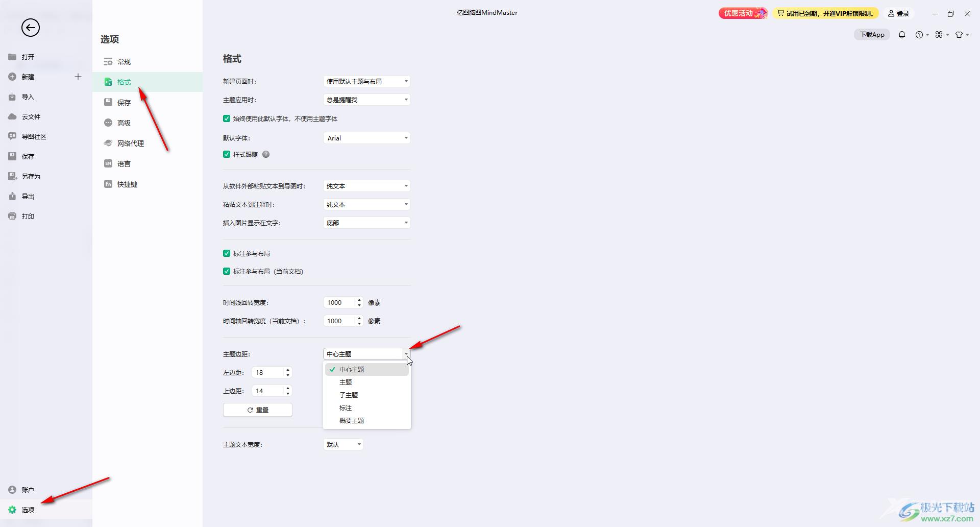The height and width of the screenshot is (527, 980).
Task: Toggle the 标注参与布局 checkbox
Action: [x=227, y=253]
